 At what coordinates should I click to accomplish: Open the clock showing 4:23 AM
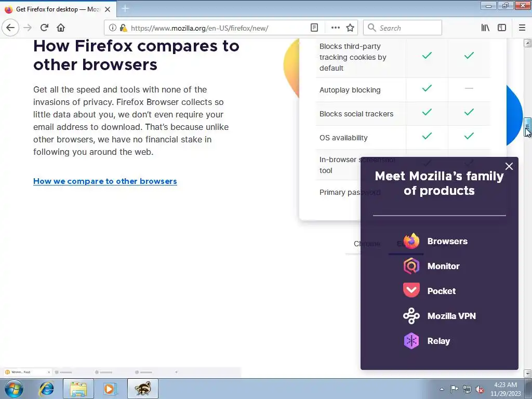point(505,389)
